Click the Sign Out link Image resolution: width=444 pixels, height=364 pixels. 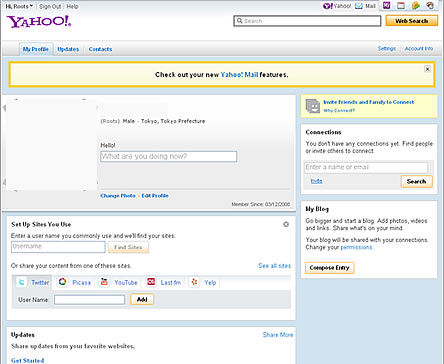(50, 6)
